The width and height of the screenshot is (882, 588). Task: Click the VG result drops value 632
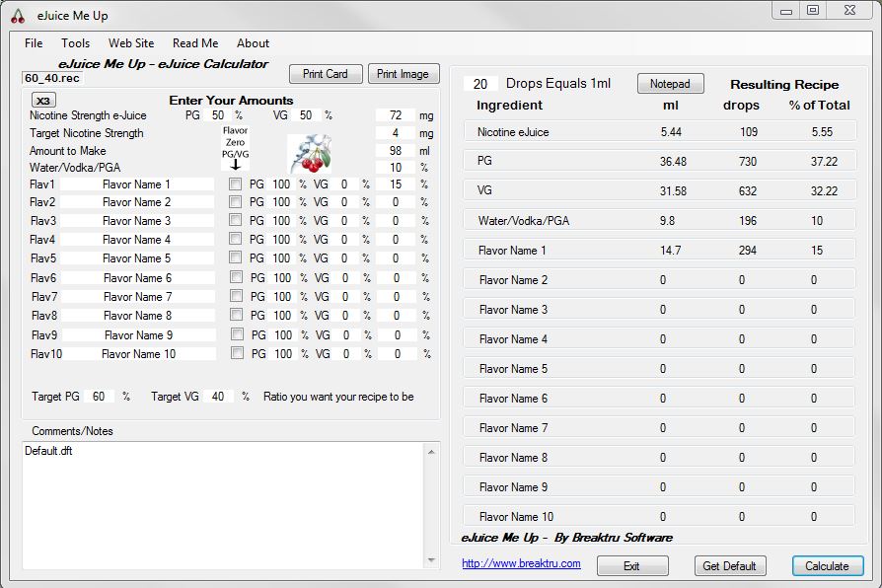coord(748,191)
